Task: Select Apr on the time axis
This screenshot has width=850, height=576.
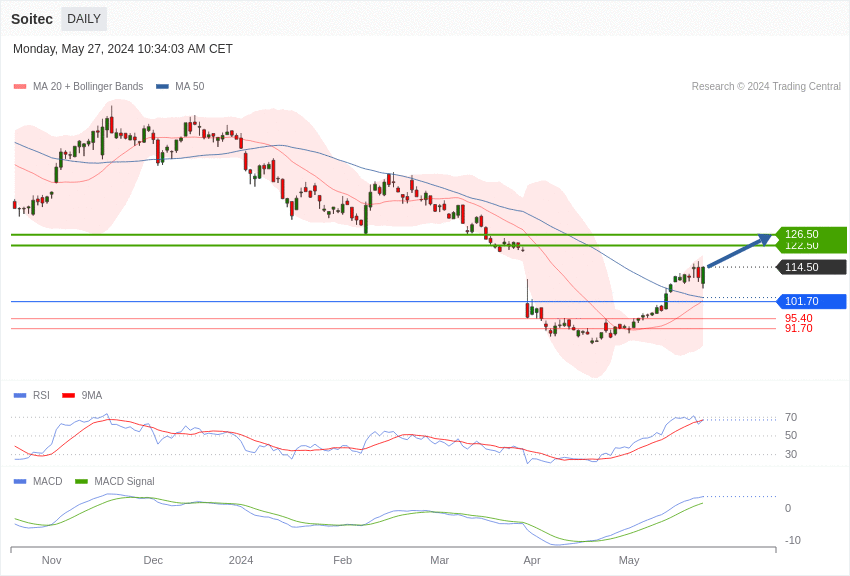Action: (x=532, y=560)
